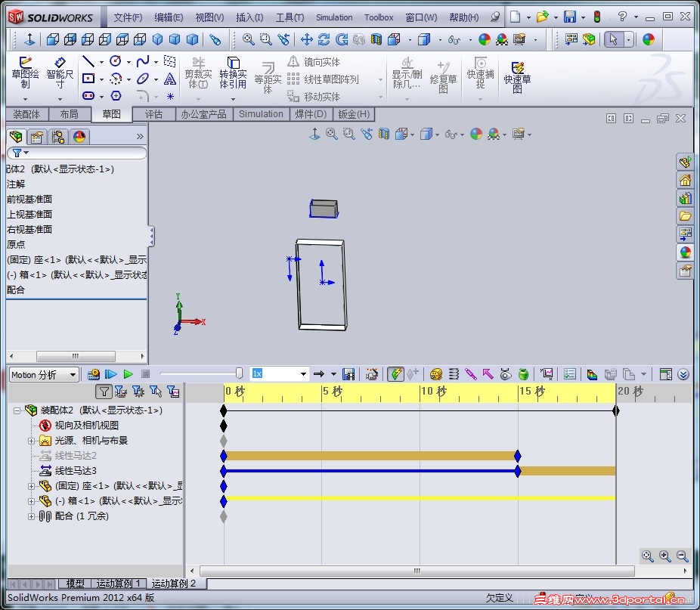Toggle the timeline filter button
Screen dimensions: 700x610
click(104, 392)
